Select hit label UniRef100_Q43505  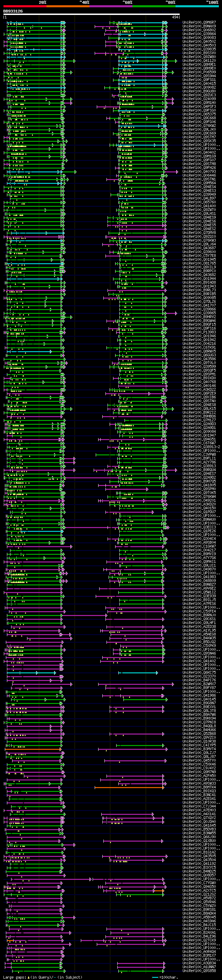click(x=199, y=856)
